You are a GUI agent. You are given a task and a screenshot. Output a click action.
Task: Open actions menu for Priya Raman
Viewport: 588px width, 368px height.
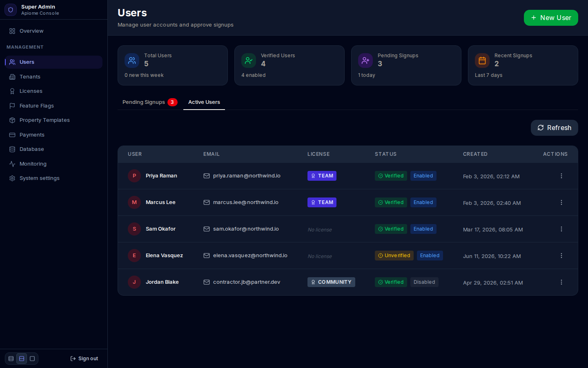(x=561, y=176)
